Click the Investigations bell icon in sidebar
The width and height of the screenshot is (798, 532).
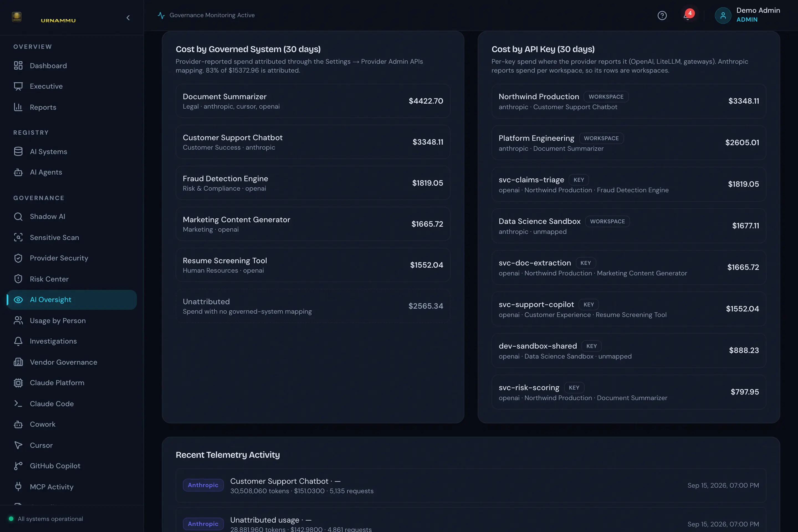[x=18, y=341]
